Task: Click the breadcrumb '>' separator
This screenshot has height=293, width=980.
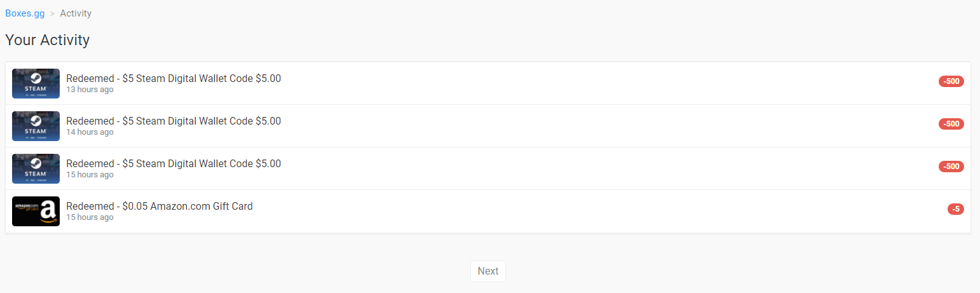Action: coord(52,13)
